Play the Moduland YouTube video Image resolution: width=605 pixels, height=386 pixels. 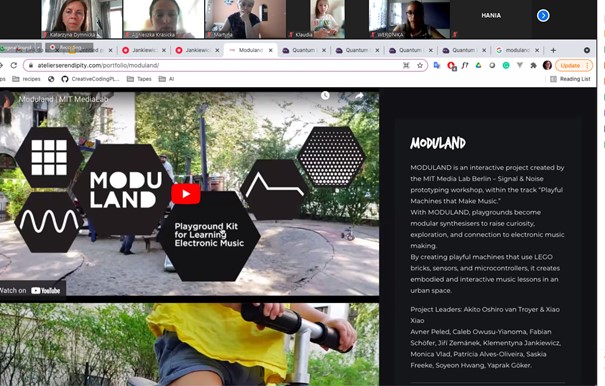click(186, 194)
